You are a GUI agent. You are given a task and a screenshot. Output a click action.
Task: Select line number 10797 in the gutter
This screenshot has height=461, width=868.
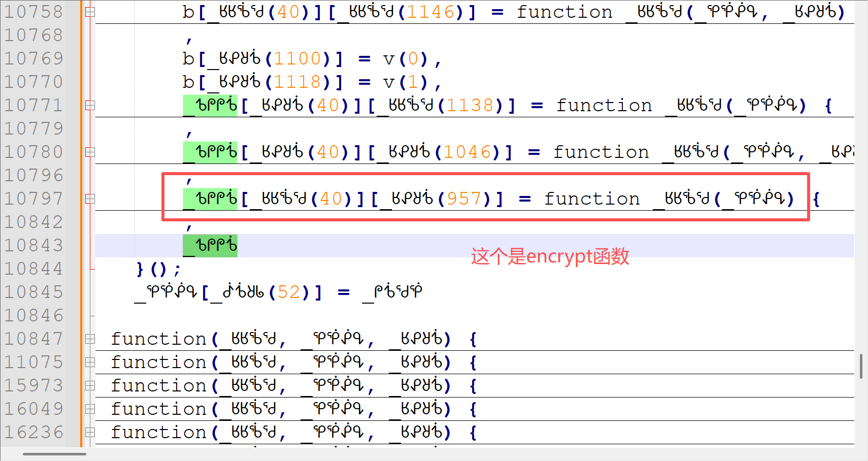[34, 199]
